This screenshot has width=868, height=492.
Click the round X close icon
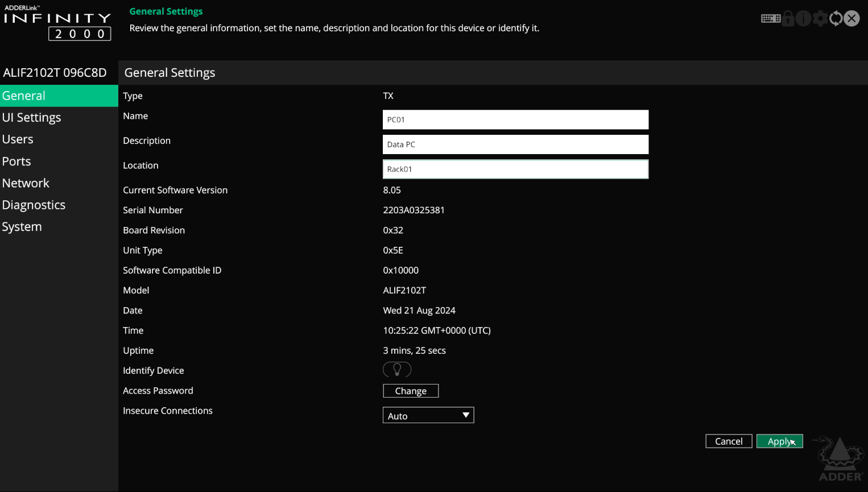point(852,19)
